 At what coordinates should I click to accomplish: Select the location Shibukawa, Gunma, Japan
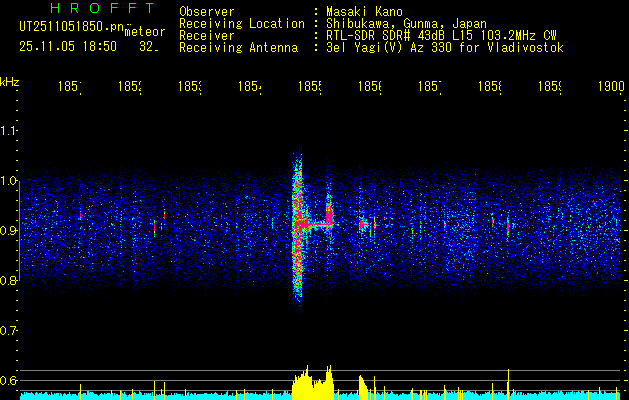point(406,24)
